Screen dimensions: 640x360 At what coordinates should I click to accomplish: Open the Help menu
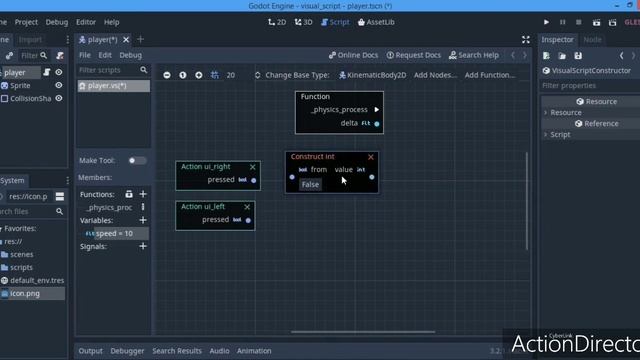111,22
